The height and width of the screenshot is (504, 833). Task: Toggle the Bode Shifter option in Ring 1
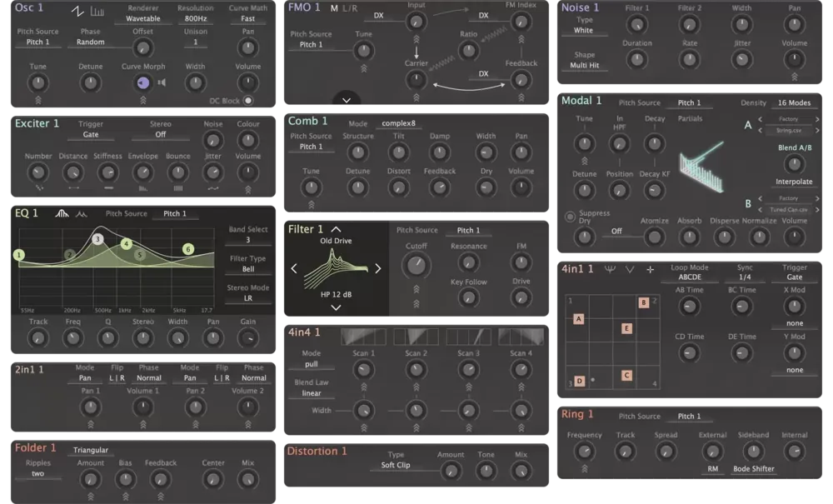tap(753, 469)
